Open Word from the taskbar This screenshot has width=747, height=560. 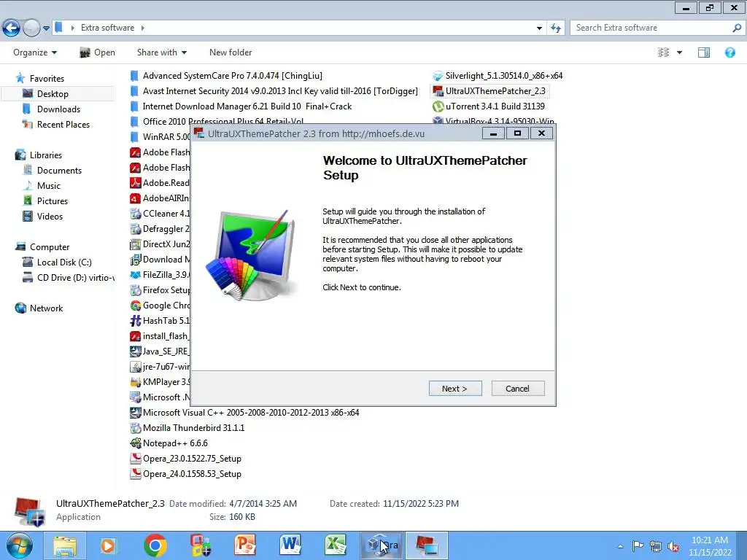[290, 545]
